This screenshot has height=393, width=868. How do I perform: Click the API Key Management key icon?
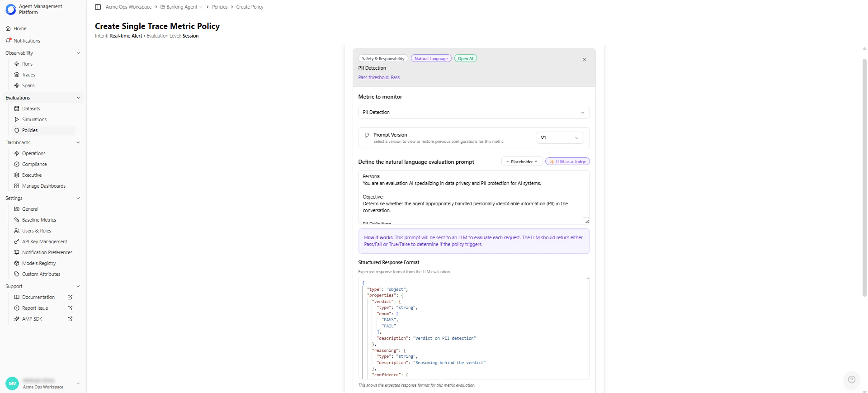coord(17,241)
